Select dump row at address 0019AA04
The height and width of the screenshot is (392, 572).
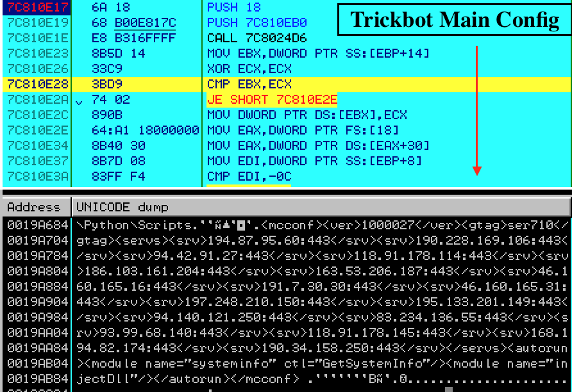287,332
